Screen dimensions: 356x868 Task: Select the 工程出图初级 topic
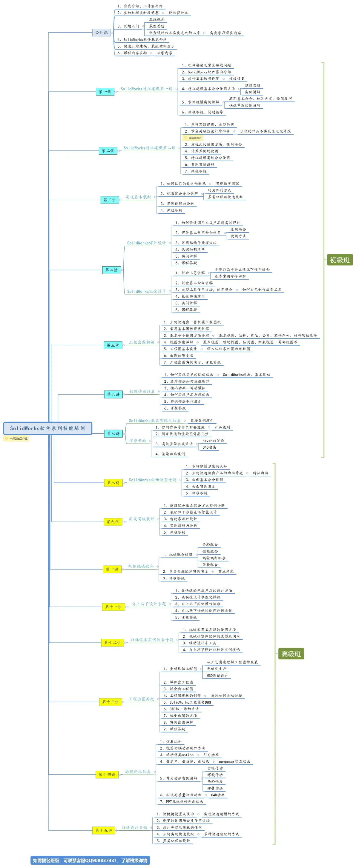142,342
